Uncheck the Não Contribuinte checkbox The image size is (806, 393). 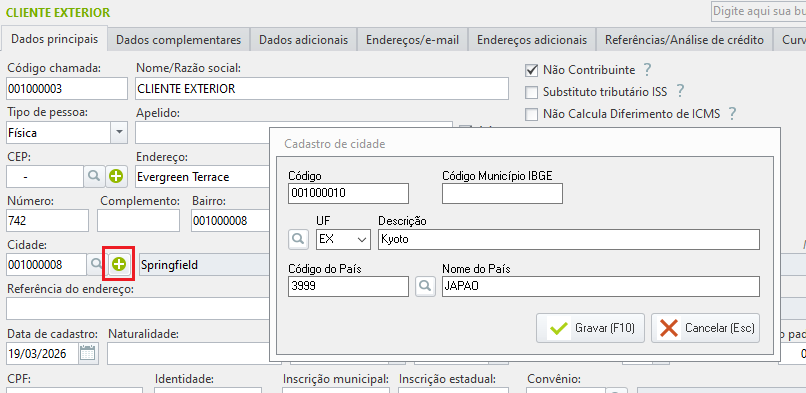531,70
